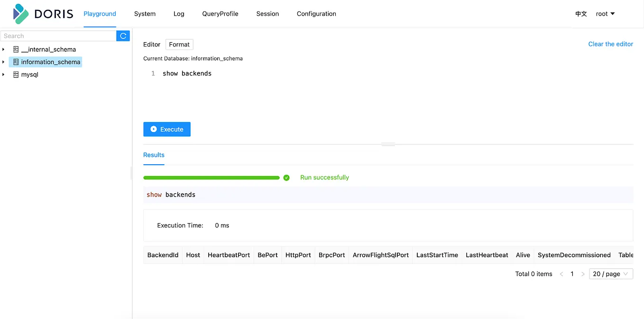Open the 20 / page size dropdown
Image resolution: width=644 pixels, height=319 pixels.
(611, 274)
